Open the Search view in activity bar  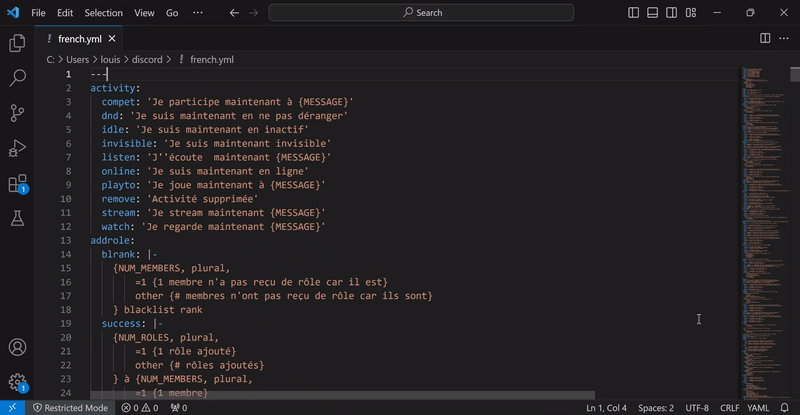click(x=17, y=78)
